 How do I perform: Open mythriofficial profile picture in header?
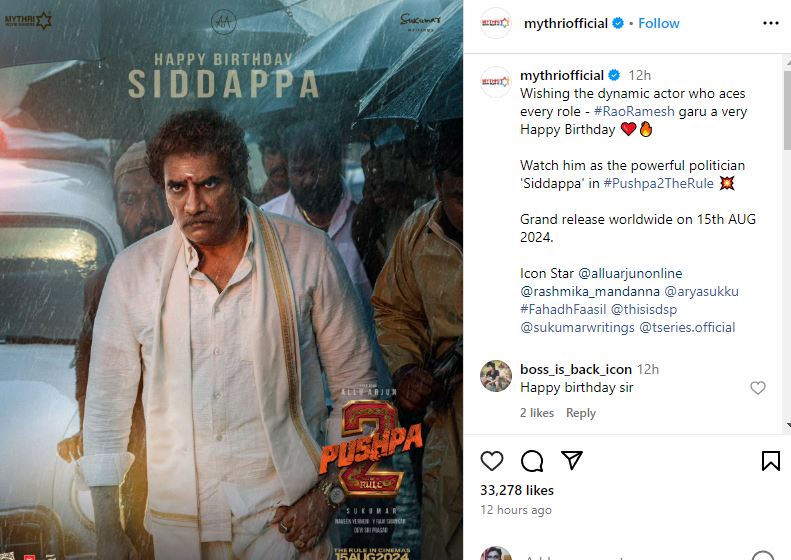(496, 23)
